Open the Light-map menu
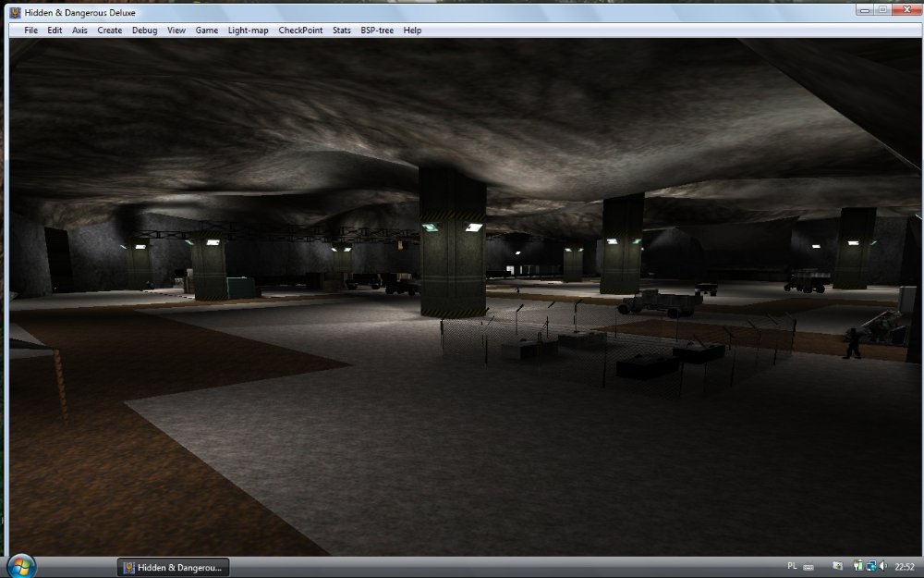This screenshot has height=578, width=924. tap(248, 31)
